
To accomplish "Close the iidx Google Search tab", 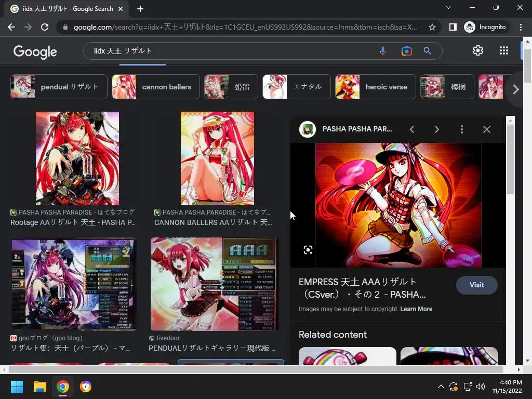I will click(121, 9).
